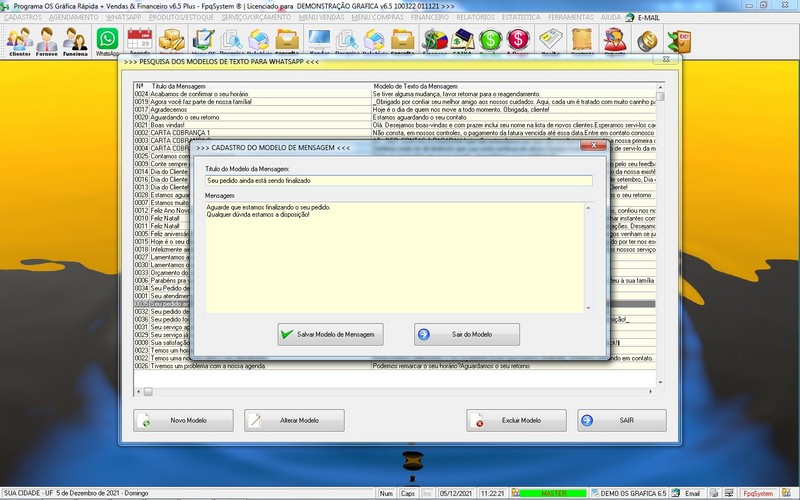
Task: Select row 0021 Boas vindas!
Action: click(x=394, y=125)
